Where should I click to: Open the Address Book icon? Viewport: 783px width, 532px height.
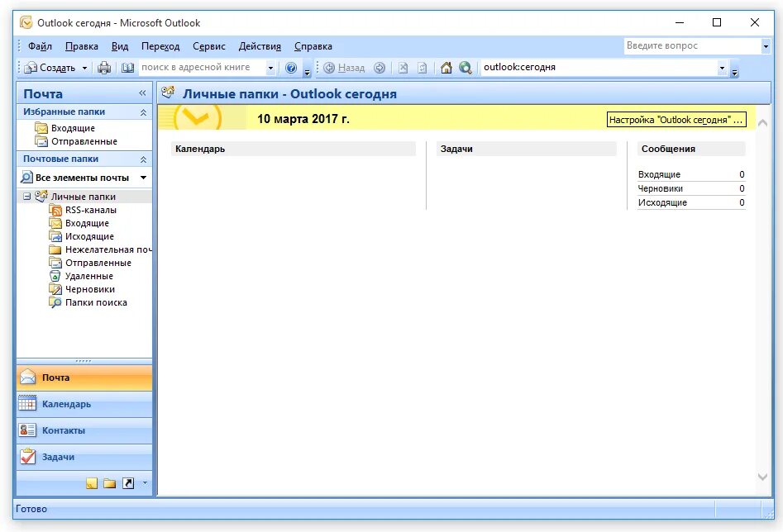coord(128,68)
